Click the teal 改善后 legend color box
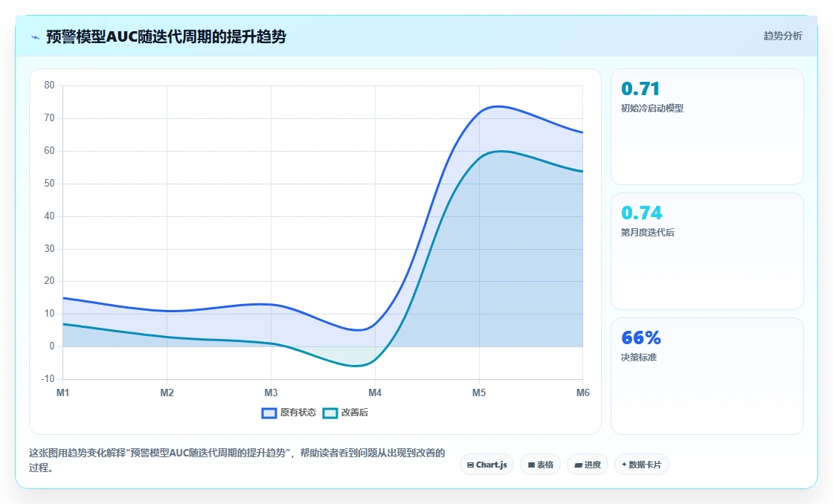The image size is (833, 504). (x=330, y=413)
